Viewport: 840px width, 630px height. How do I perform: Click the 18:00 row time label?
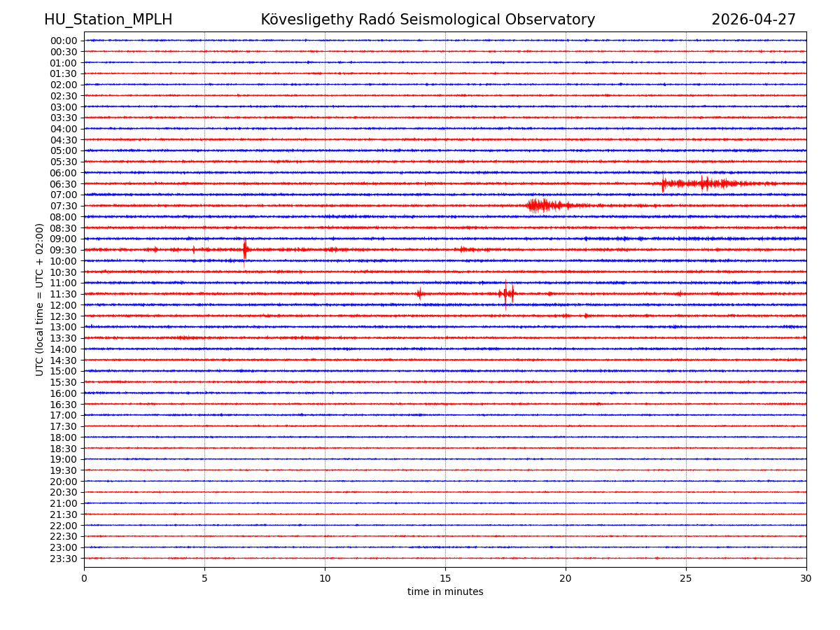click(64, 437)
